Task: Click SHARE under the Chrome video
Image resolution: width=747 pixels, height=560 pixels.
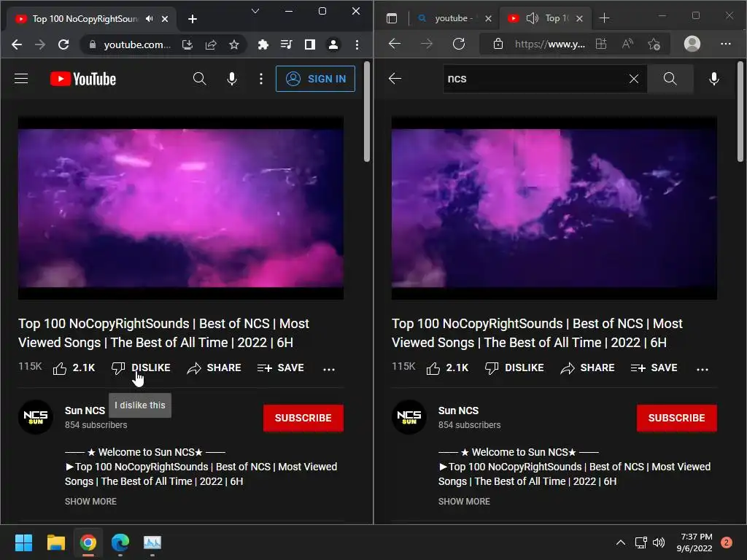Action: tap(214, 368)
